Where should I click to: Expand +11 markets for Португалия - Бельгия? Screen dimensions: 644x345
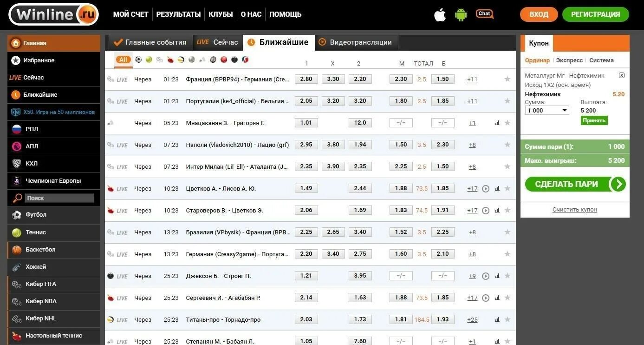point(472,101)
